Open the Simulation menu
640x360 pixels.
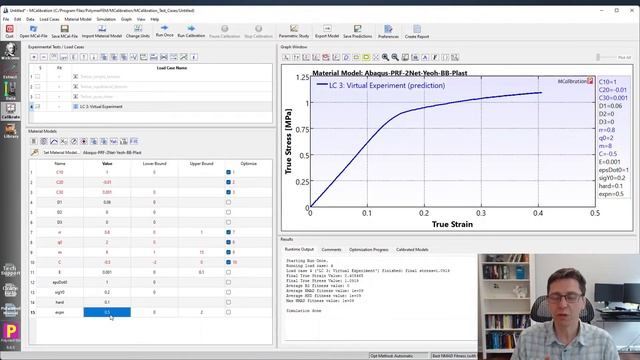(x=106, y=19)
